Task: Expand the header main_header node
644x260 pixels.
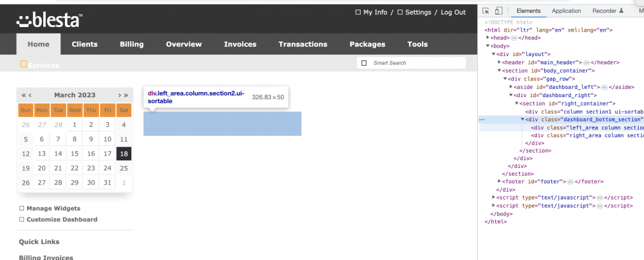Action: [x=500, y=62]
